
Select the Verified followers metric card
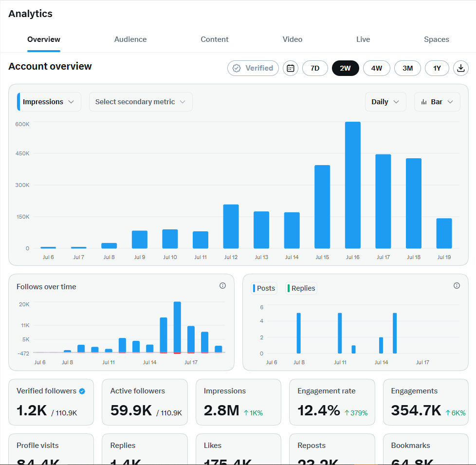click(x=51, y=402)
